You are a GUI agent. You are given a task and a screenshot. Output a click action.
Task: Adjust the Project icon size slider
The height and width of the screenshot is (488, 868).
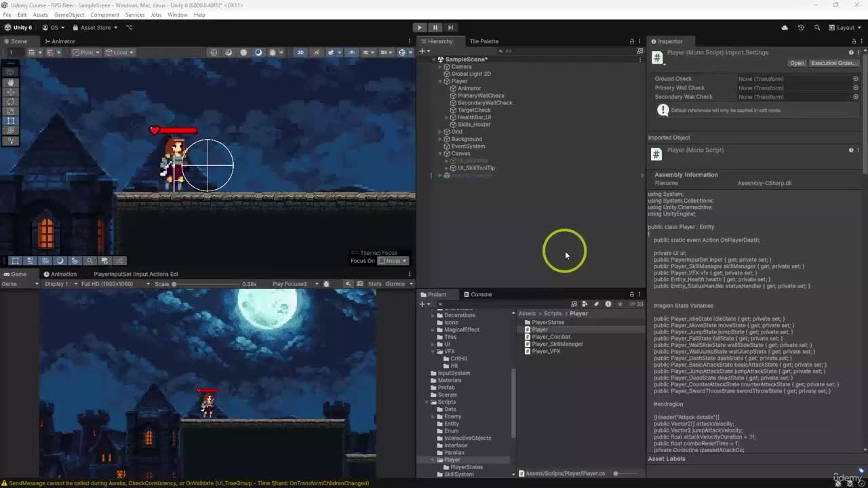pos(627,474)
